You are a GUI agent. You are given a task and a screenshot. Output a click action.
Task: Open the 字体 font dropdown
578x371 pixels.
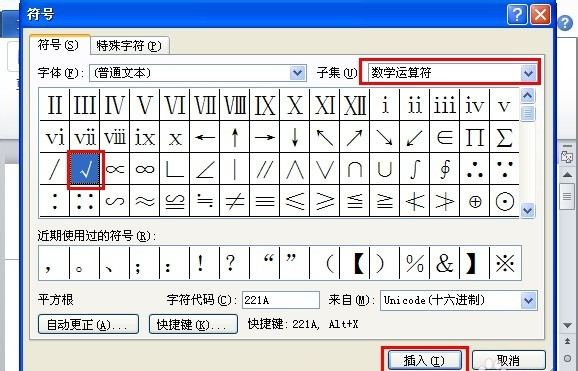298,73
